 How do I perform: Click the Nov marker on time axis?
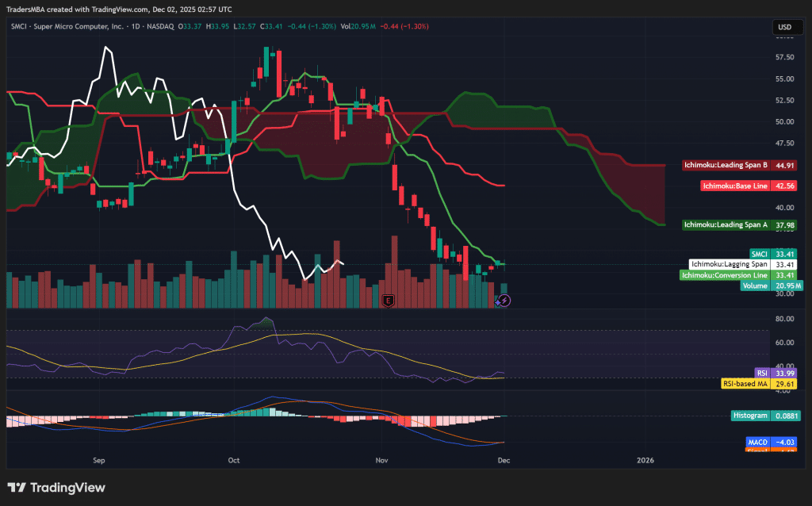pyautogui.click(x=382, y=459)
